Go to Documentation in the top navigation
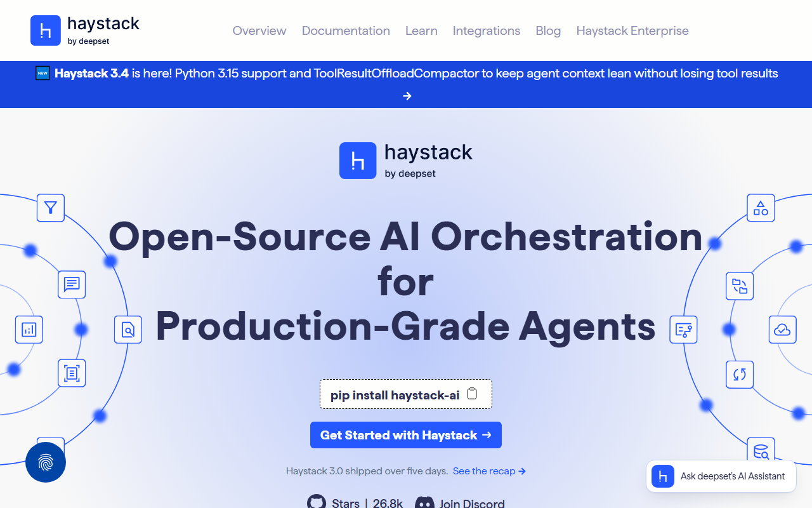Viewport: 812px width, 508px height. (x=346, y=30)
